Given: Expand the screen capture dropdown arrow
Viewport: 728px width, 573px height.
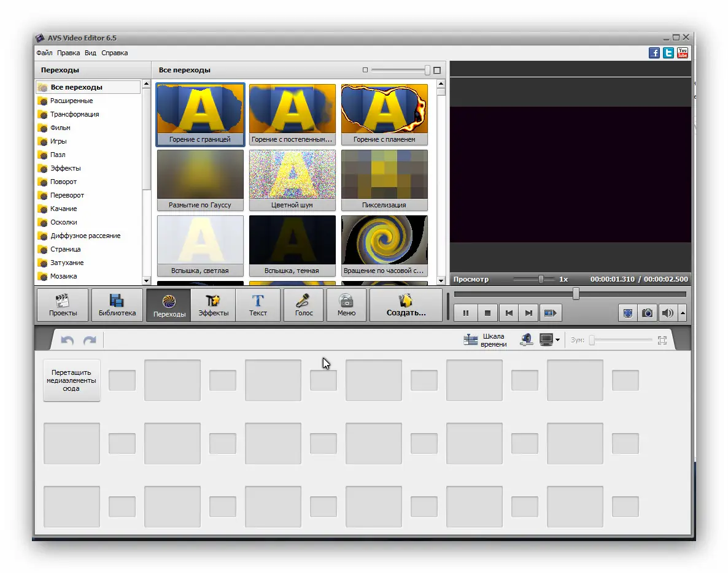Looking at the screenshot, I should point(557,340).
